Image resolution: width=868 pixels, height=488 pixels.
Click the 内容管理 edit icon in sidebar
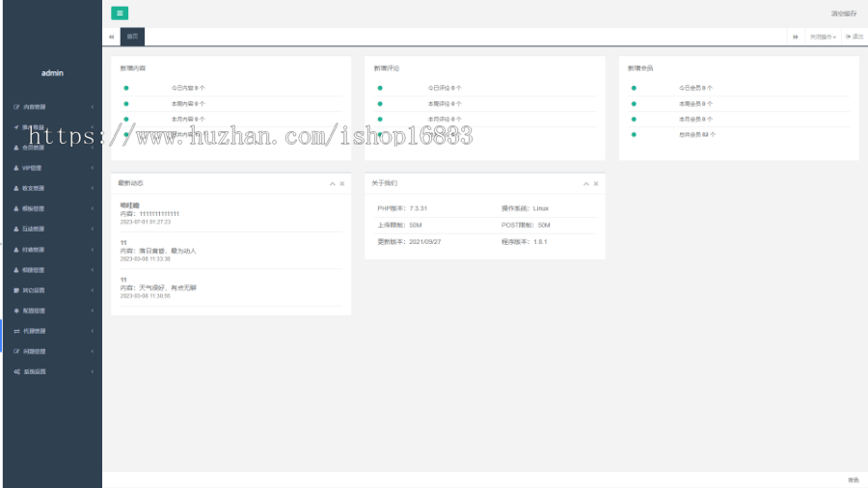(16, 106)
